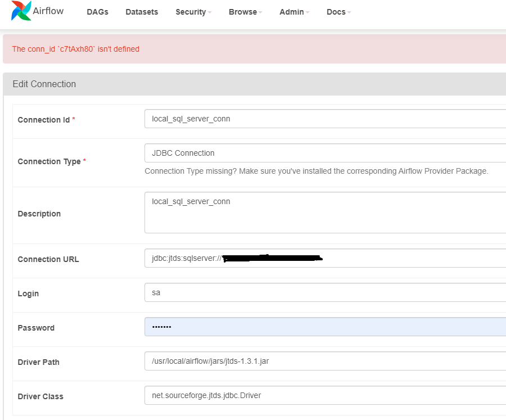Viewport: 506px width, 420px height.
Task: Open the DAGs page
Action: click(97, 12)
